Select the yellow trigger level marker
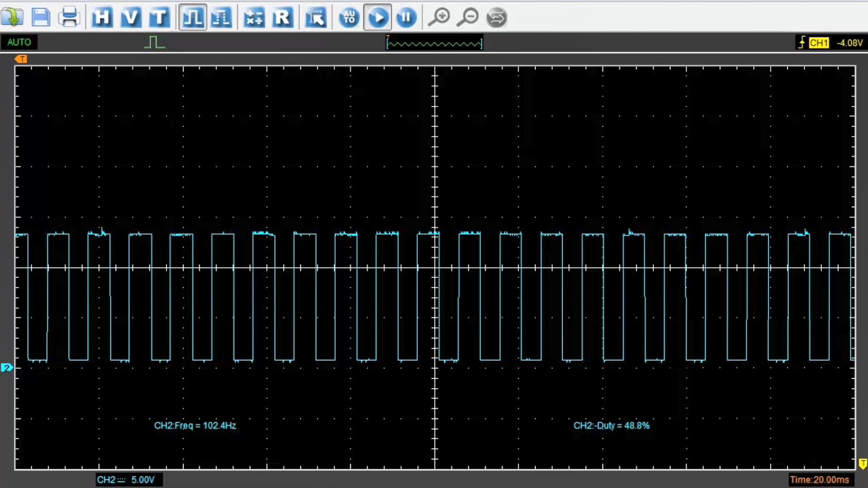 click(863, 464)
